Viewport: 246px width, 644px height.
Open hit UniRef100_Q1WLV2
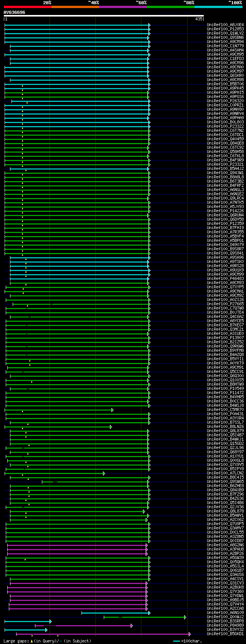[225, 33]
